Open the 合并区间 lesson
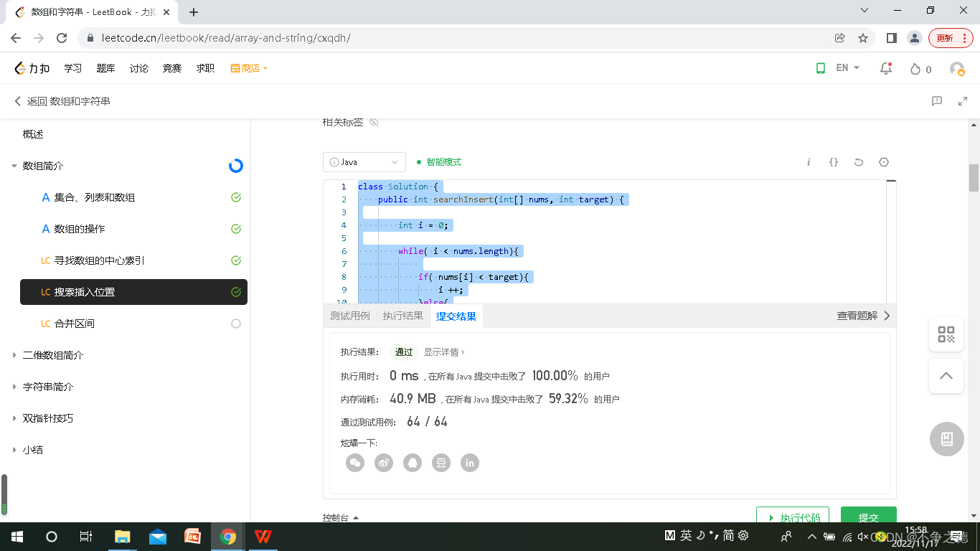980x551 pixels. [x=75, y=324]
